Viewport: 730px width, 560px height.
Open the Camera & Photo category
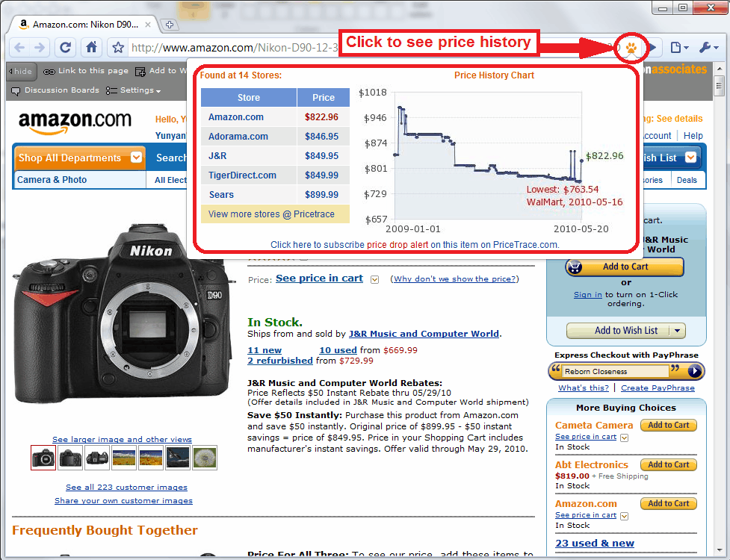(x=52, y=179)
